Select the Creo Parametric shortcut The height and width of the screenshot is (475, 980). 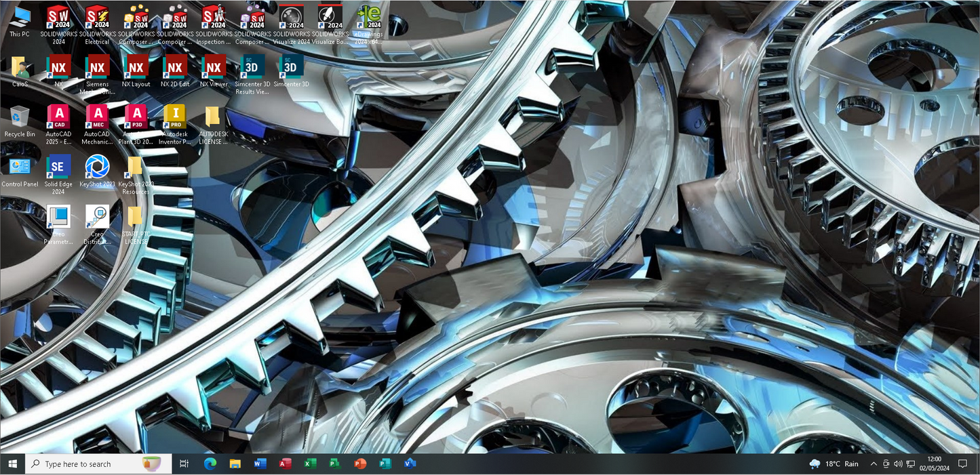pyautogui.click(x=58, y=225)
